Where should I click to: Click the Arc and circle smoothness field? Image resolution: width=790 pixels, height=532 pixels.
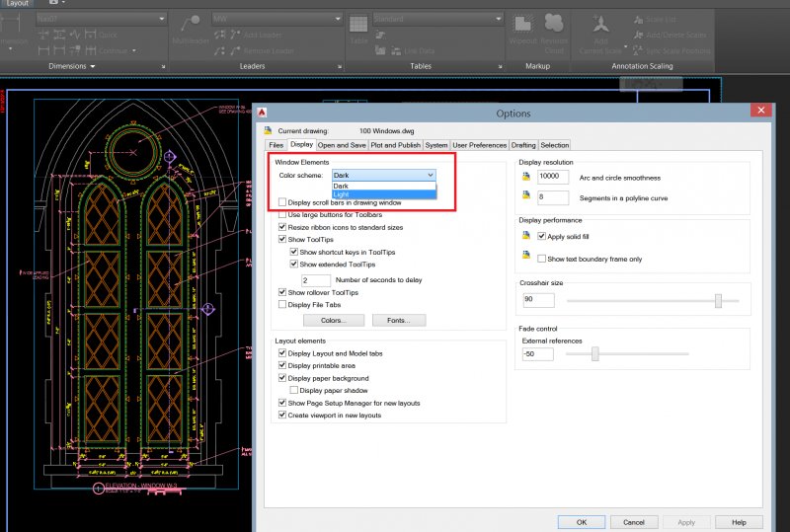555,177
